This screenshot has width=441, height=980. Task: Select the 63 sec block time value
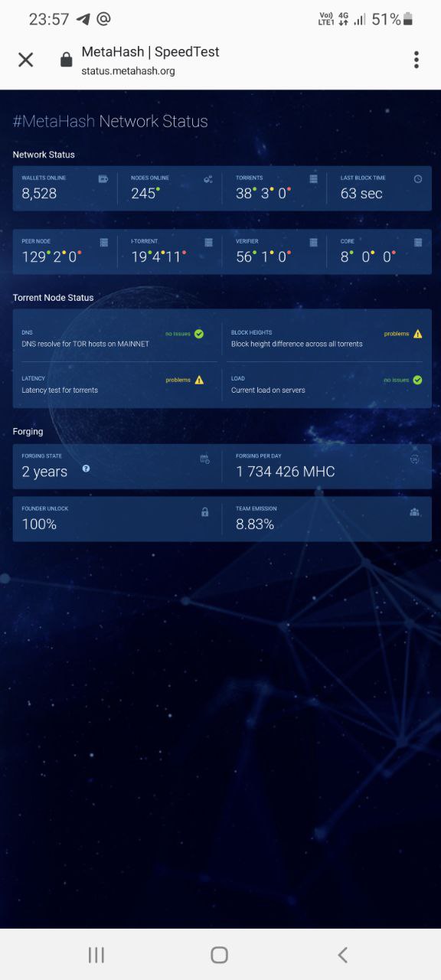pos(361,194)
